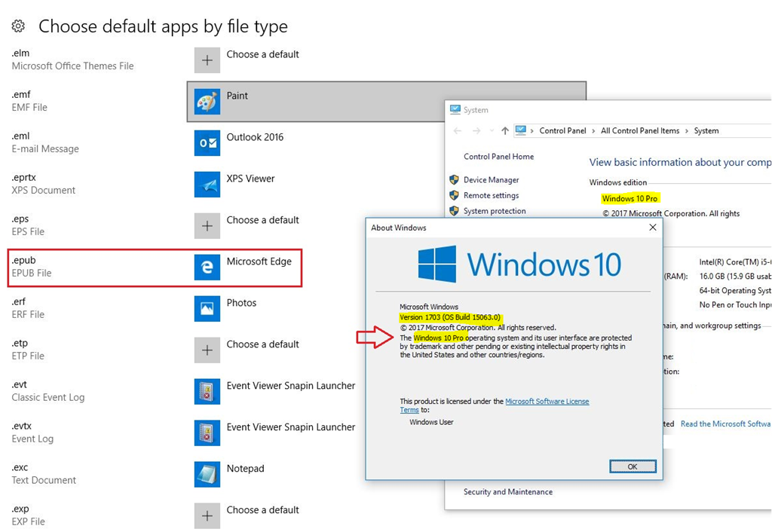The image size is (772, 532).
Task: Choose a default for .exp
Action: (x=262, y=510)
